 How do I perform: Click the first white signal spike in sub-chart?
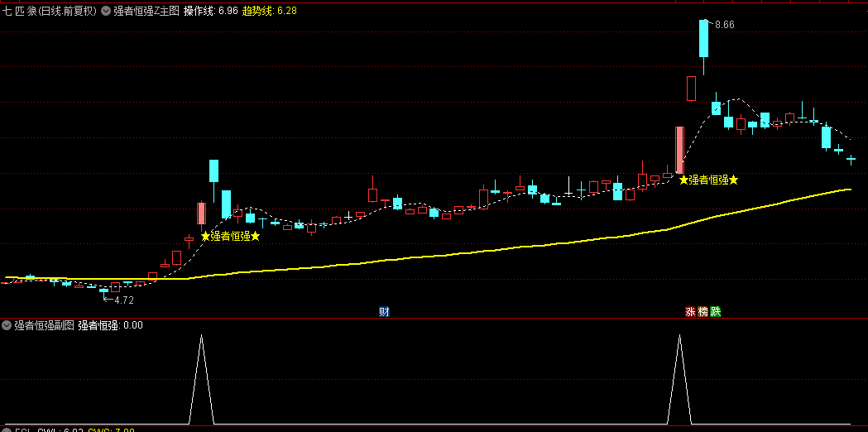(x=202, y=379)
